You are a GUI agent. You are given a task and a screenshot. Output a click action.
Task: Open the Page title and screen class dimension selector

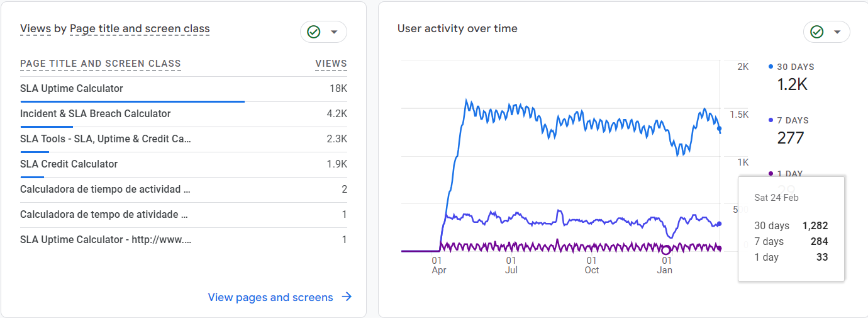point(140,29)
